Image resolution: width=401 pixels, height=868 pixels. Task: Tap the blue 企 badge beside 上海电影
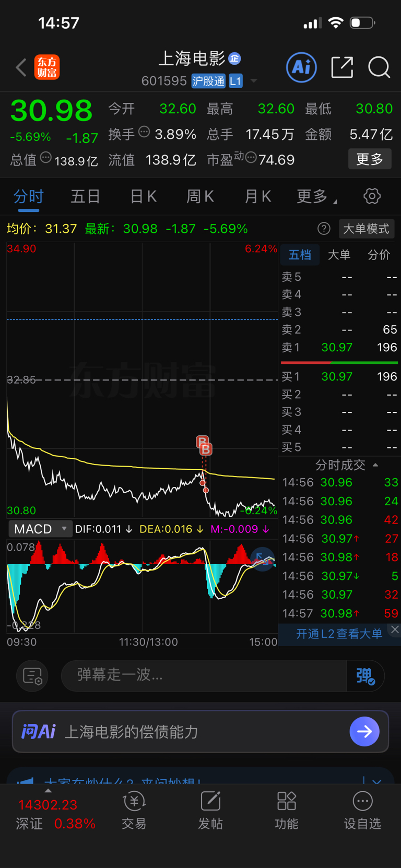tap(234, 58)
